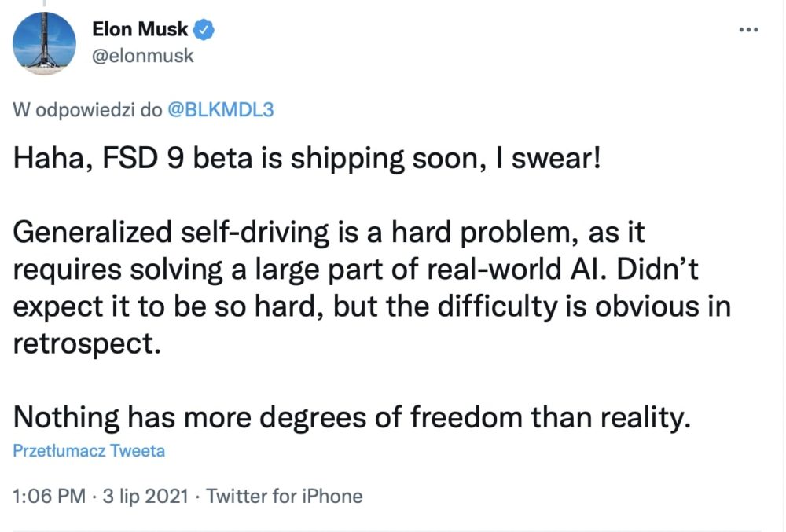786x532 pixels.
Task: Click the 'Haha, FSD 9 beta' sentence
Action: pyautogui.click(x=307, y=158)
